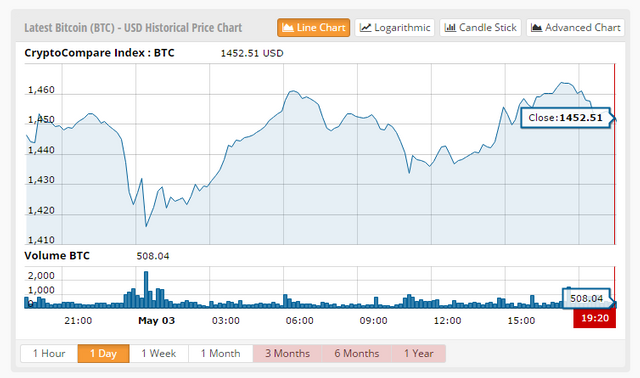This screenshot has width=640, height=378.
Task: Select the 3 Months time range
Action: coord(287,354)
